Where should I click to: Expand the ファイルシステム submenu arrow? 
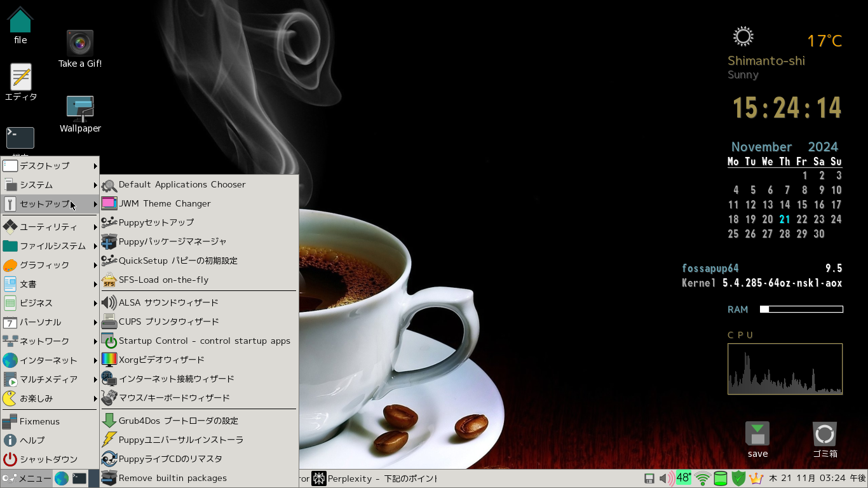coord(95,246)
